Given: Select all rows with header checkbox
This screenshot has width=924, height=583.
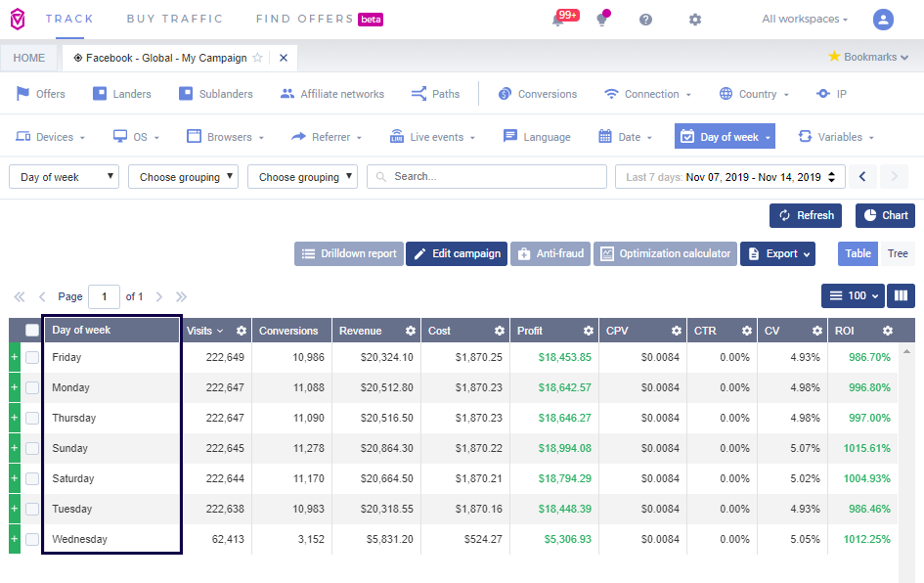Looking at the screenshot, I should 32,331.
